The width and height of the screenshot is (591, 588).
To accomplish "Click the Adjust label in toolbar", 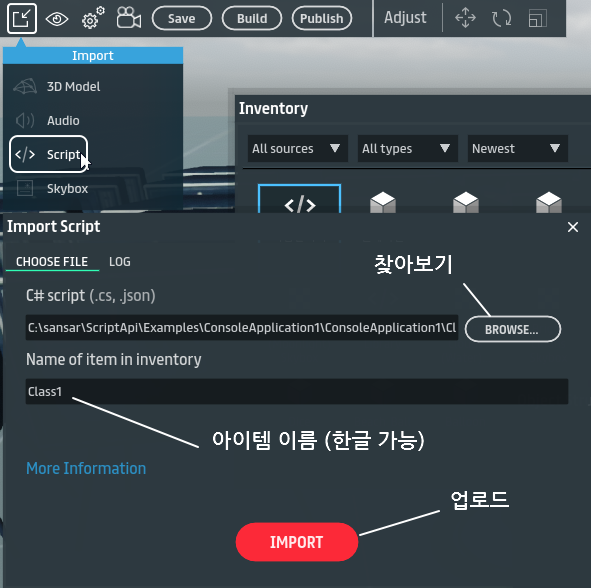I will point(405,18).
